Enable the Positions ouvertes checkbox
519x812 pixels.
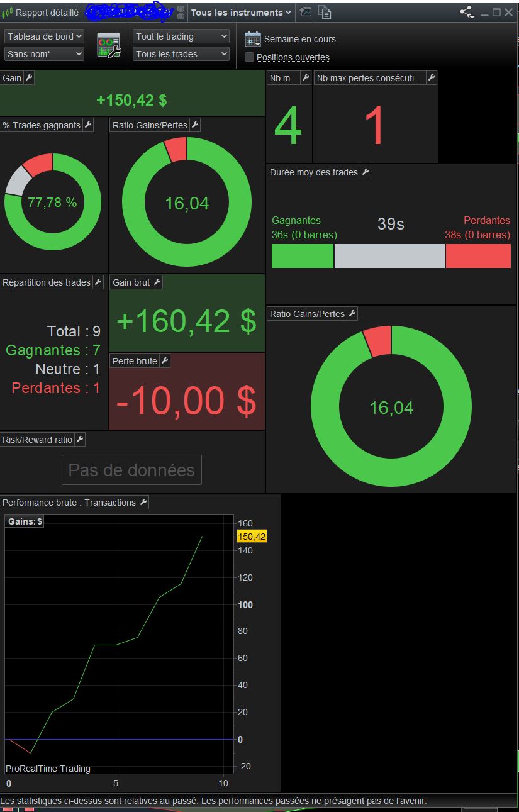point(249,57)
